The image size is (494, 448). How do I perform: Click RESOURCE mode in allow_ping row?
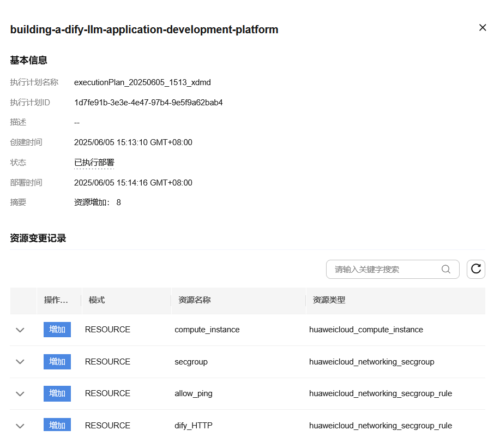[x=107, y=393]
